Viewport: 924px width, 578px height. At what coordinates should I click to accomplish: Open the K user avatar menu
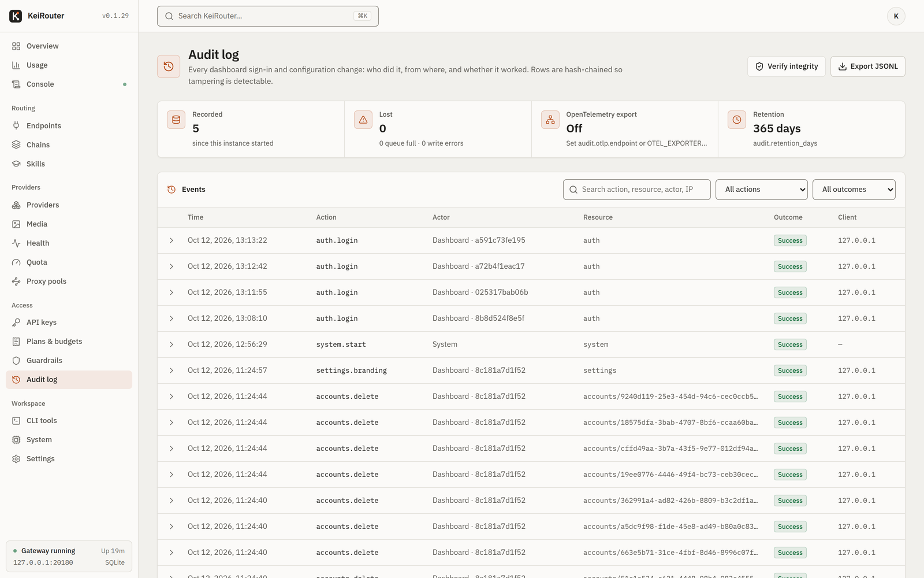pos(896,16)
